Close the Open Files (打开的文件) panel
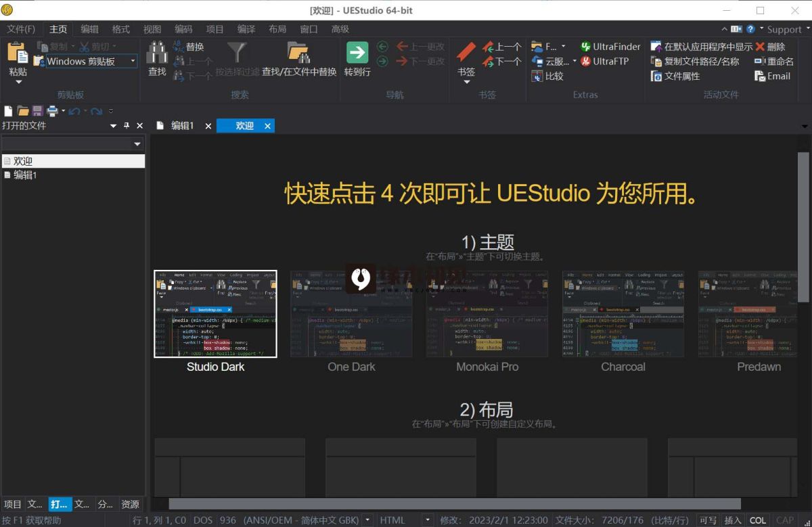 (x=139, y=126)
